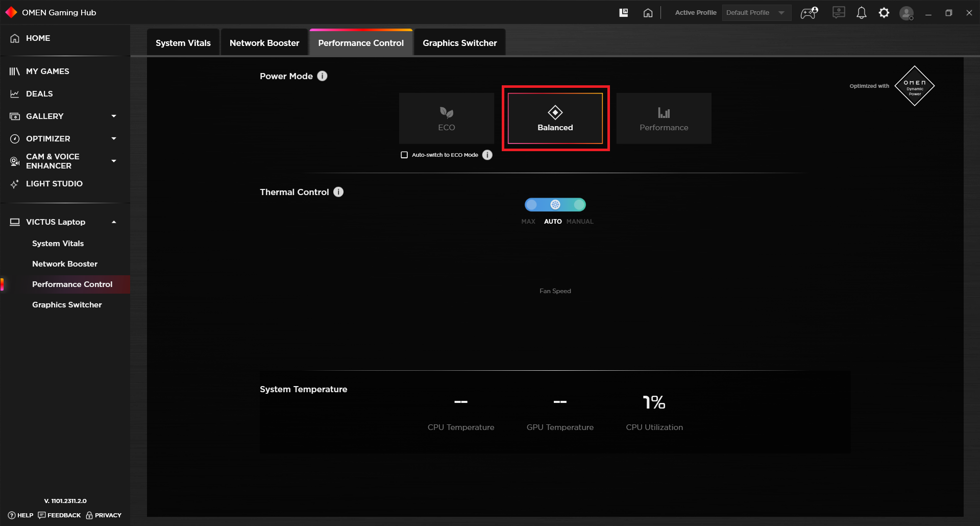Select the Performance Control tab

(361, 43)
